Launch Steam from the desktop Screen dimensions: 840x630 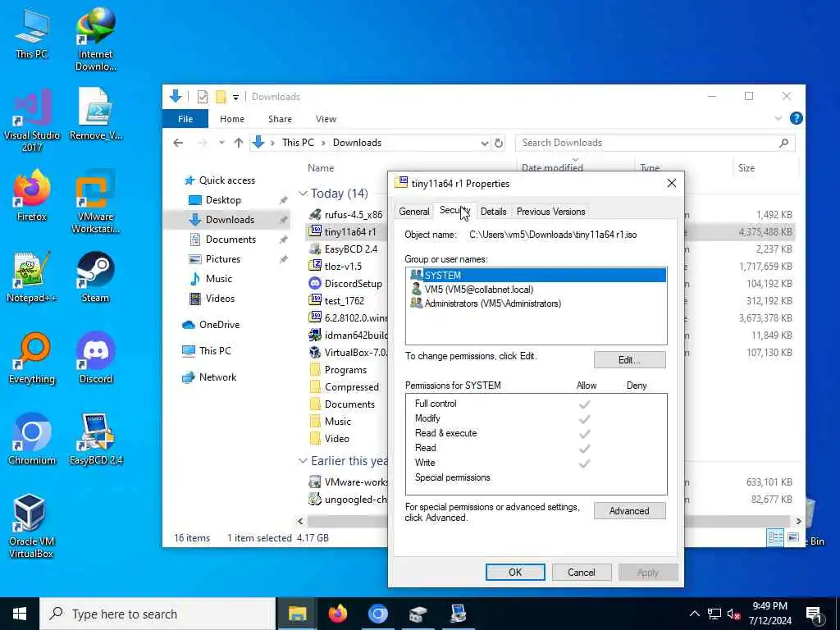tap(96, 277)
